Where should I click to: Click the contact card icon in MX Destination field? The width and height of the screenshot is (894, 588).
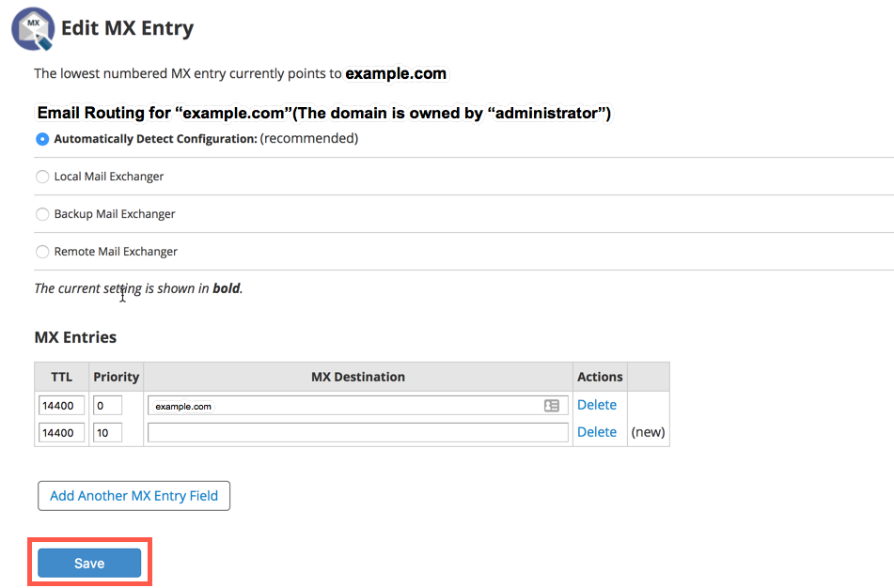[552, 406]
